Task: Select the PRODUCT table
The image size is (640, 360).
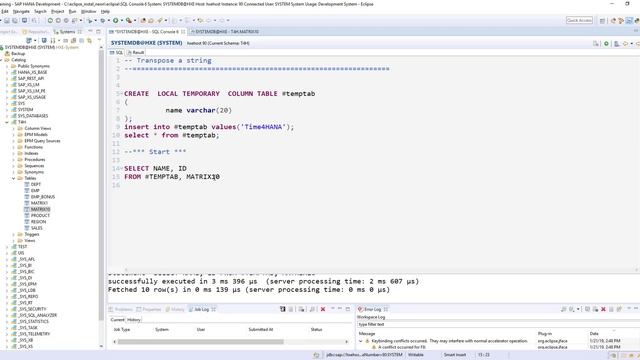Action: pyautogui.click(x=40, y=216)
